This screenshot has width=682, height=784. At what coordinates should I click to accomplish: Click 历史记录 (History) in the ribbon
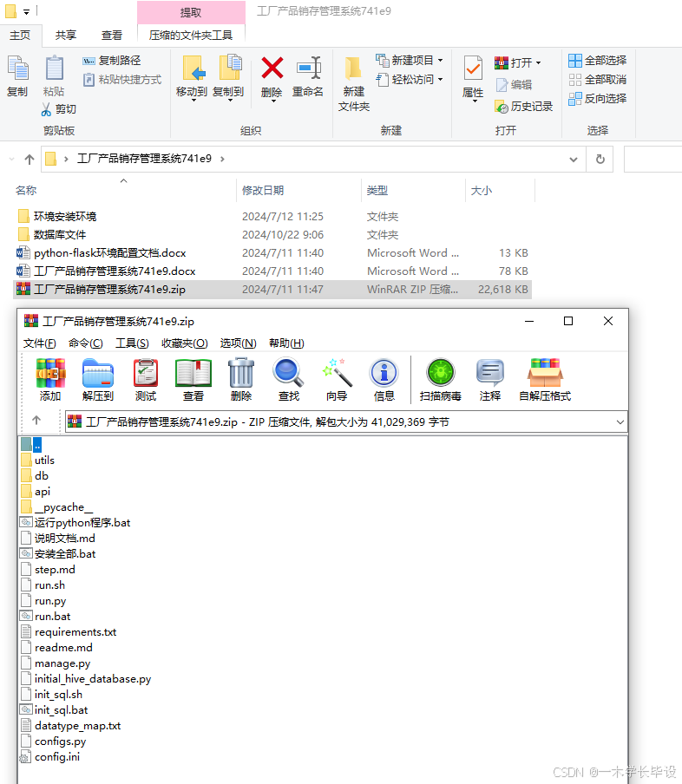click(523, 107)
